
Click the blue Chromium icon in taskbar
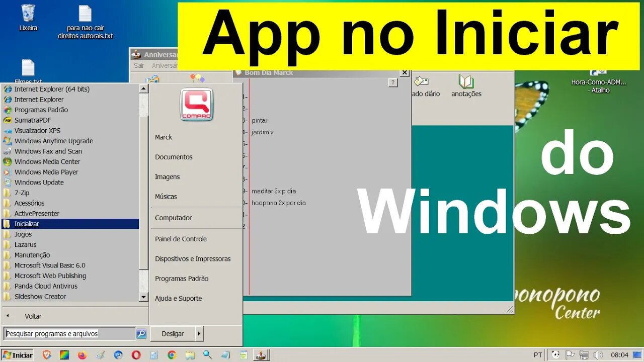pyautogui.click(x=118, y=355)
